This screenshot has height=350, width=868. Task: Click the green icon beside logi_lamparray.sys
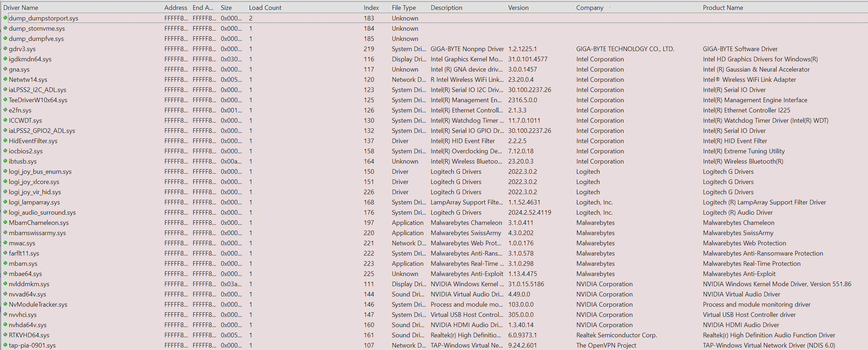click(x=5, y=202)
